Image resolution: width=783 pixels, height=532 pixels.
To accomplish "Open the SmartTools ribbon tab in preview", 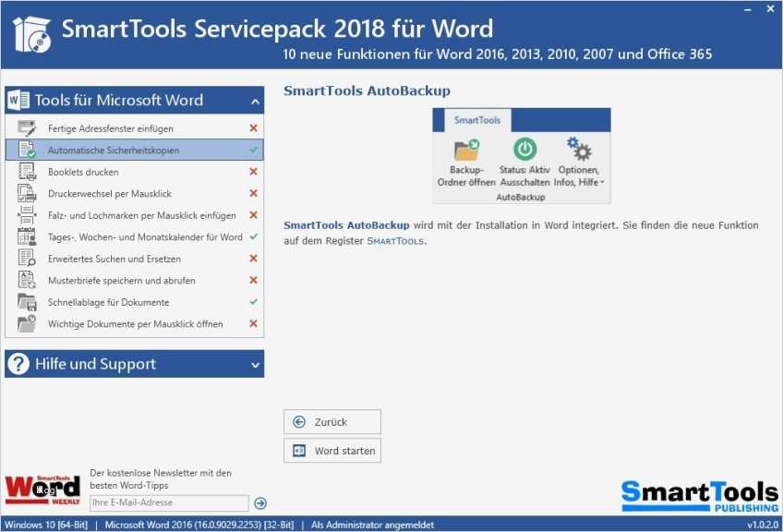I will (x=477, y=120).
